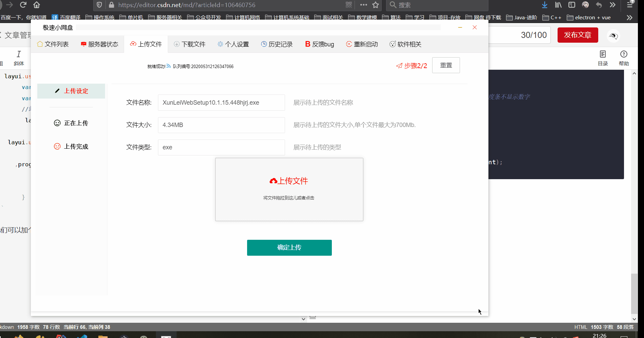644x338 pixels.
Task: Open the Library icon in the browser toolbar
Action: (558, 5)
